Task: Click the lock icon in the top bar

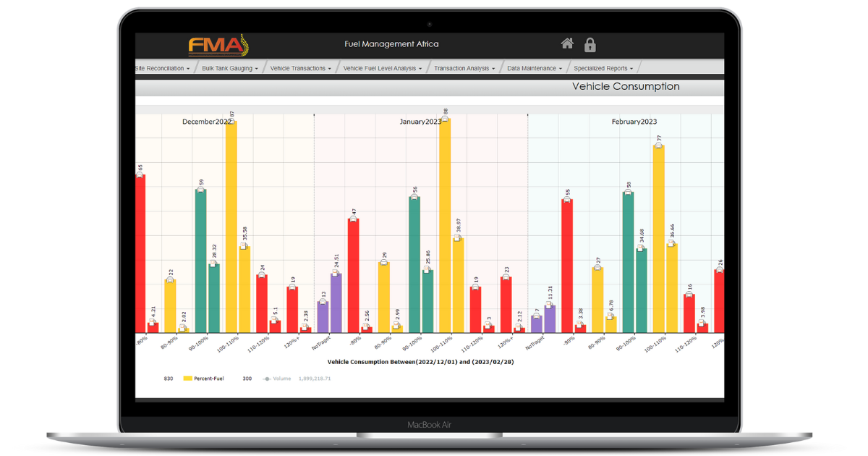Action: 590,45
